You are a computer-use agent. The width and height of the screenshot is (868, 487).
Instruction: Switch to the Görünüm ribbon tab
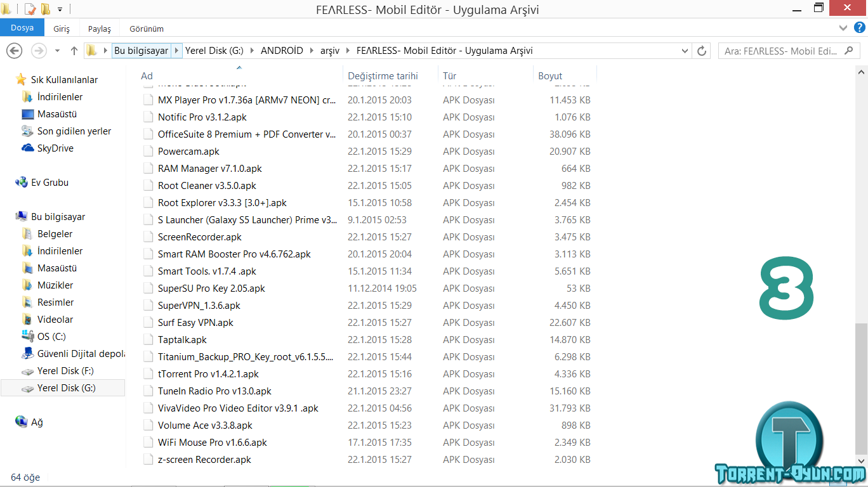coord(146,29)
